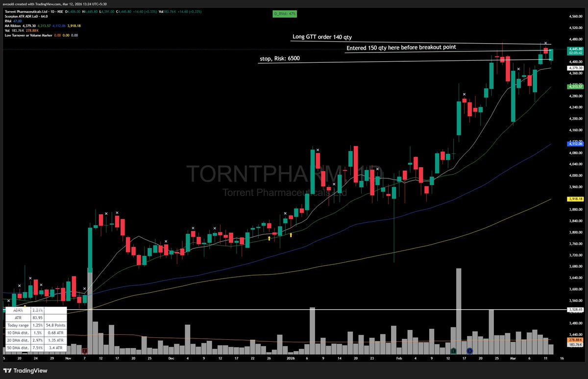The image size is (588, 379).
Task: Click the ATR value 83.95 table cell
Action: pos(37,318)
